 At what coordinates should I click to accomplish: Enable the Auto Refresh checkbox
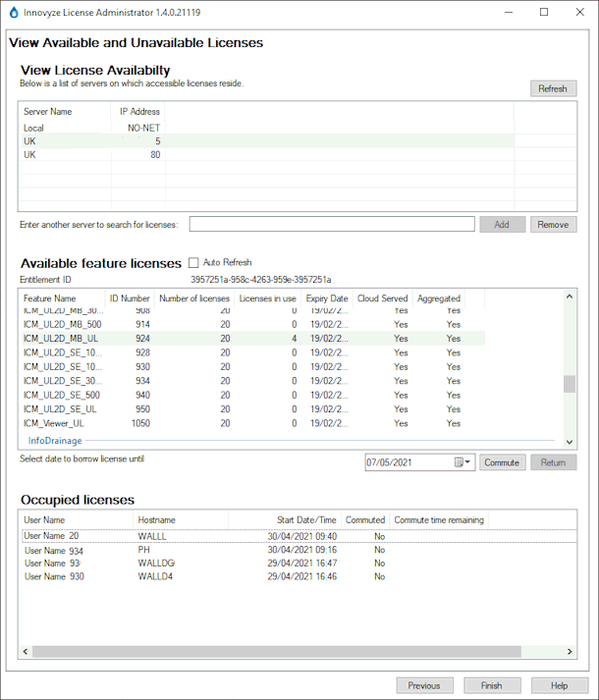click(193, 262)
